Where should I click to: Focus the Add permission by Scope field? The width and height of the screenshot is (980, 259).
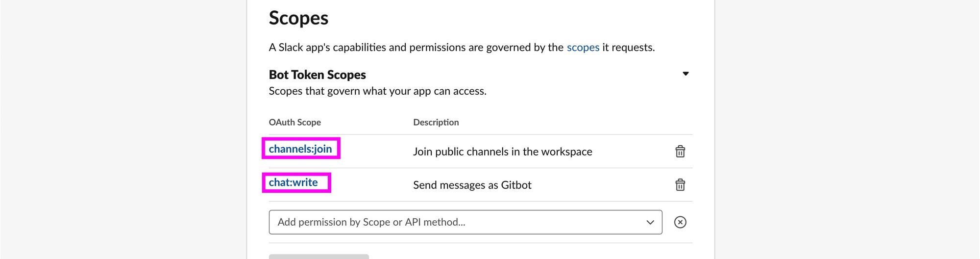[x=465, y=222]
